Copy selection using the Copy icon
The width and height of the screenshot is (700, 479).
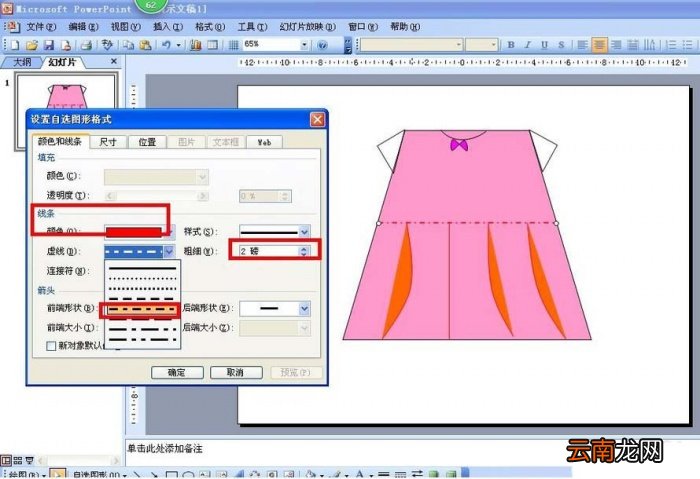(x=129, y=45)
